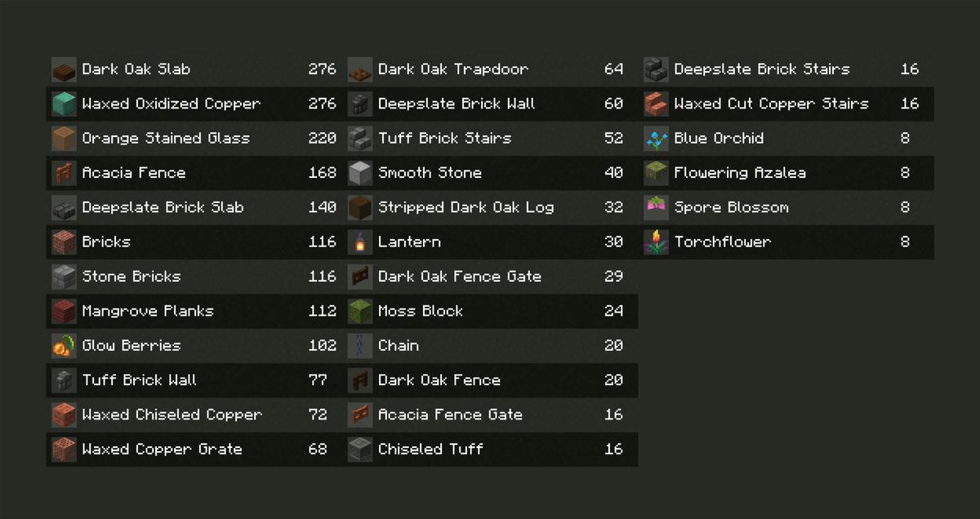Click the Glow Berries item icon
The height and width of the screenshot is (519, 980).
pyautogui.click(x=64, y=346)
